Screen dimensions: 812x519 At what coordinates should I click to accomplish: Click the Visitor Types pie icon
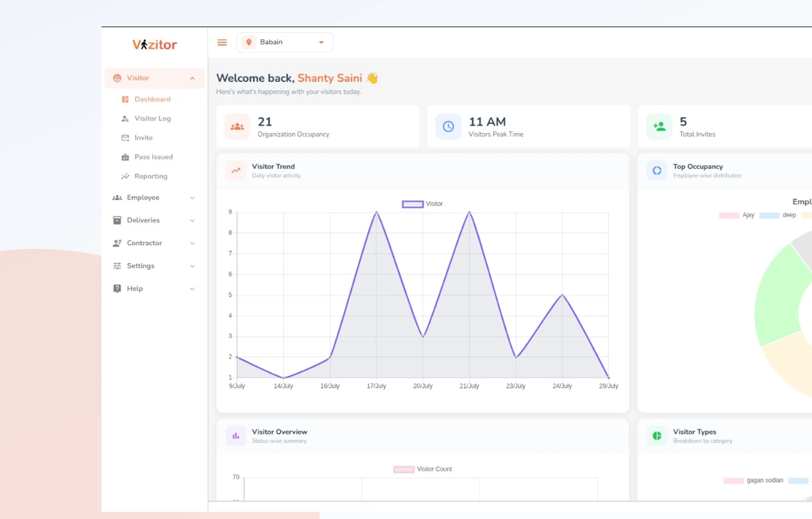pyautogui.click(x=657, y=436)
